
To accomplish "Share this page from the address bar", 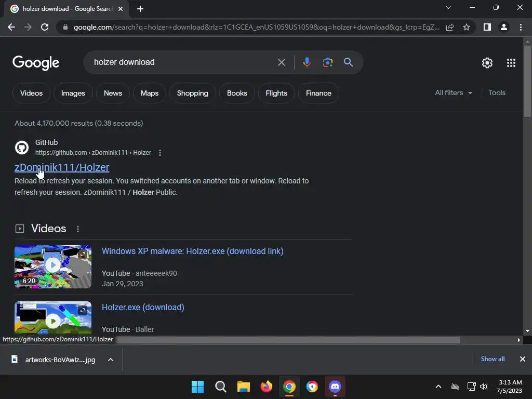I will [x=450, y=27].
